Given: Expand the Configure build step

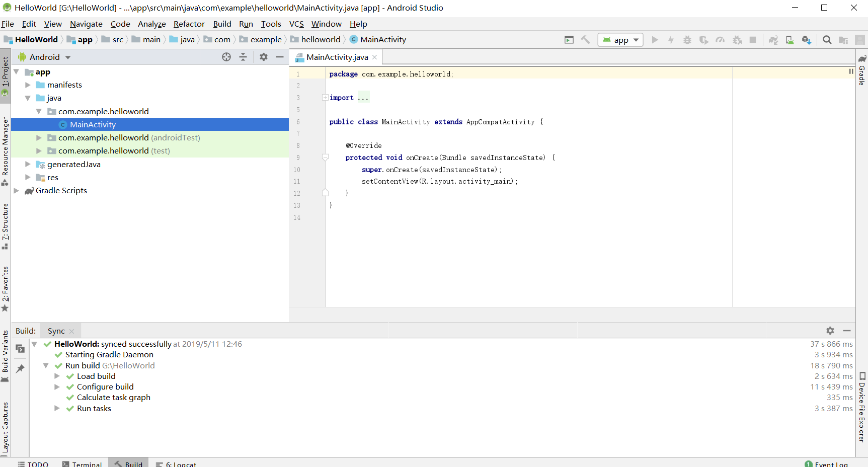Looking at the screenshot, I should pyautogui.click(x=57, y=387).
